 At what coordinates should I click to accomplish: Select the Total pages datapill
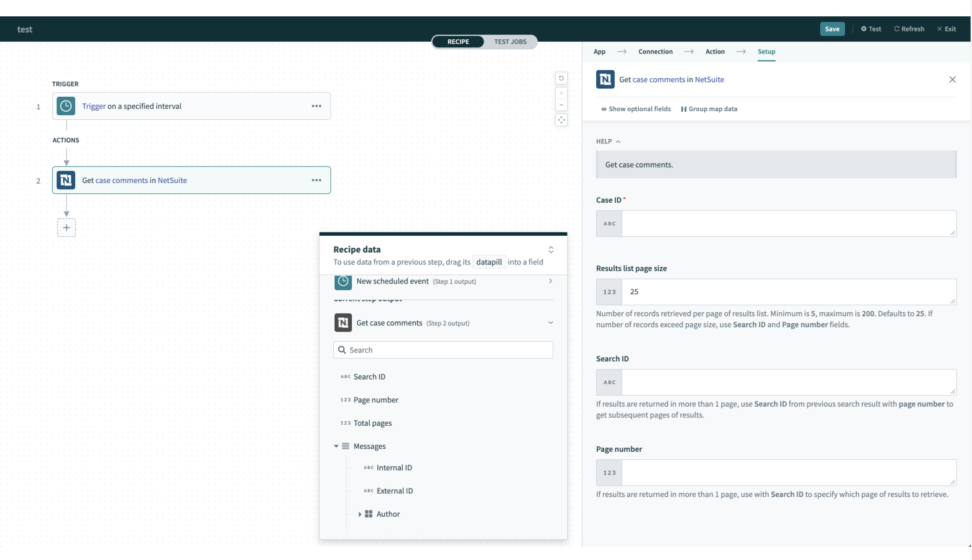coord(373,423)
